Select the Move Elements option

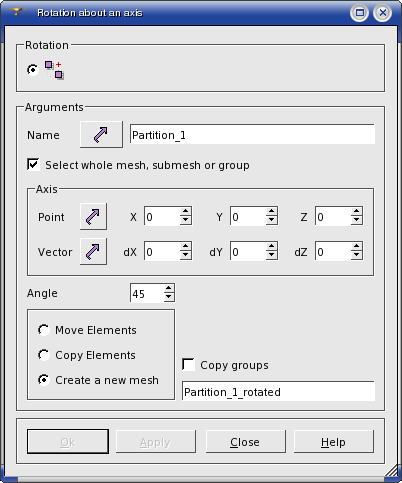coord(44,330)
